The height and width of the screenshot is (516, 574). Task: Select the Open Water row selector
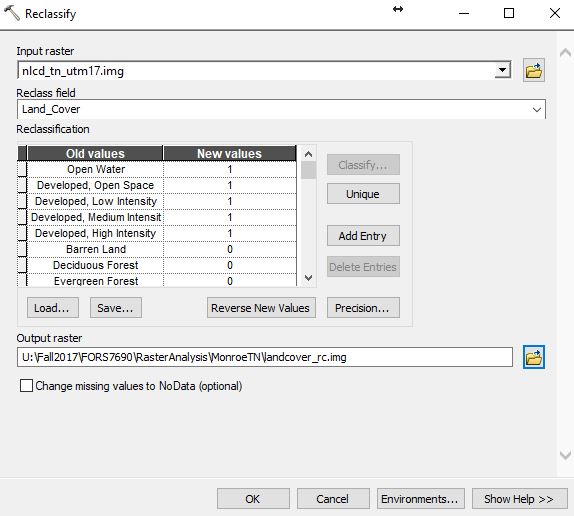[22, 169]
